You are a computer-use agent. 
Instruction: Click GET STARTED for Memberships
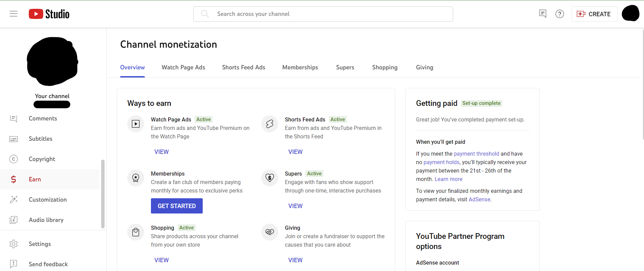177,206
